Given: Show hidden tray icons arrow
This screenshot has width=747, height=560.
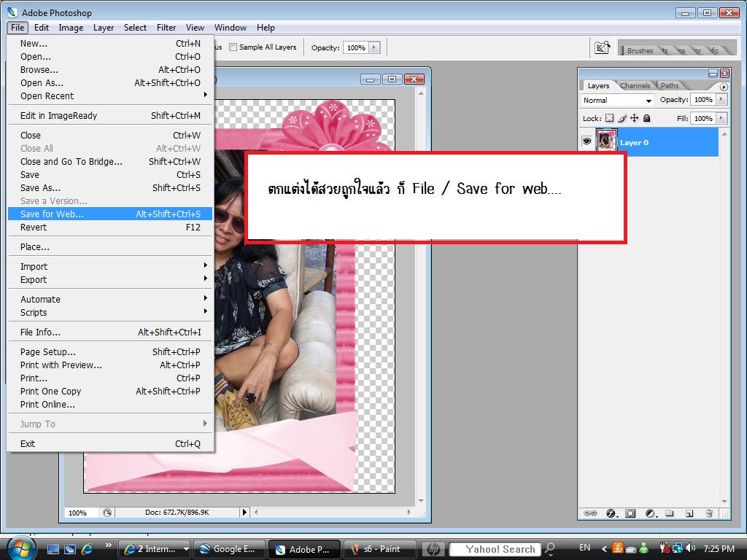Looking at the screenshot, I should [x=603, y=549].
